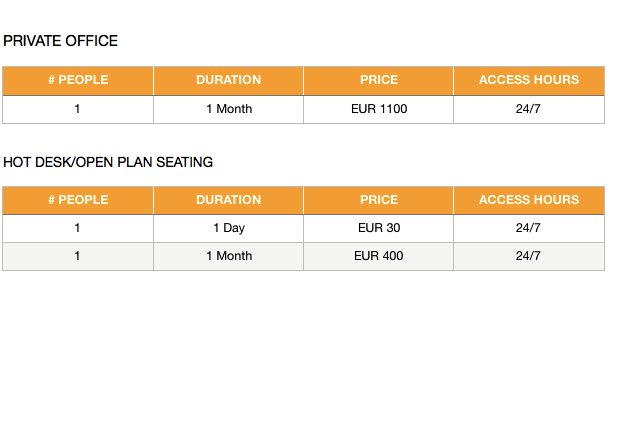Select the # PEOPLE header in Private Office table
This screenshot has width=631, height=422.
[78, 81]
